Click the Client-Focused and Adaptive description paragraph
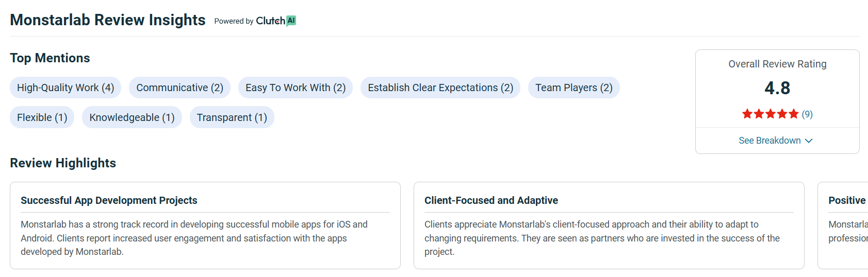 602,238
